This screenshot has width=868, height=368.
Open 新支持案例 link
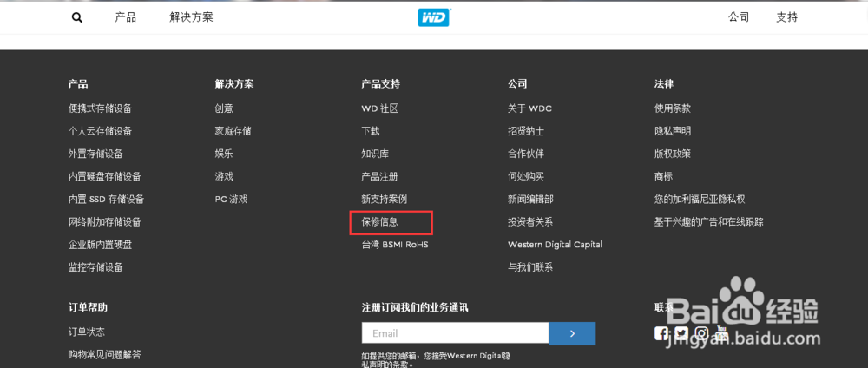[x=385, y=200]
